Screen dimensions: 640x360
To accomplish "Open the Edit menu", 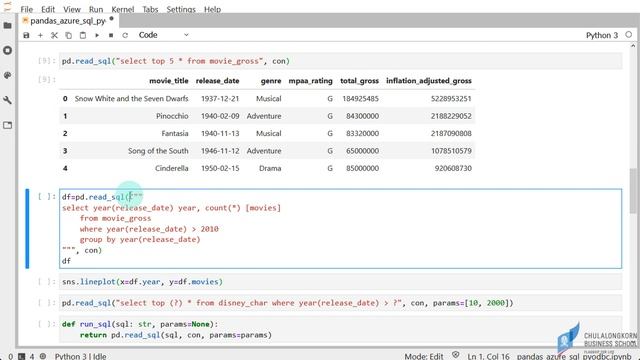I will coord(48,9).
